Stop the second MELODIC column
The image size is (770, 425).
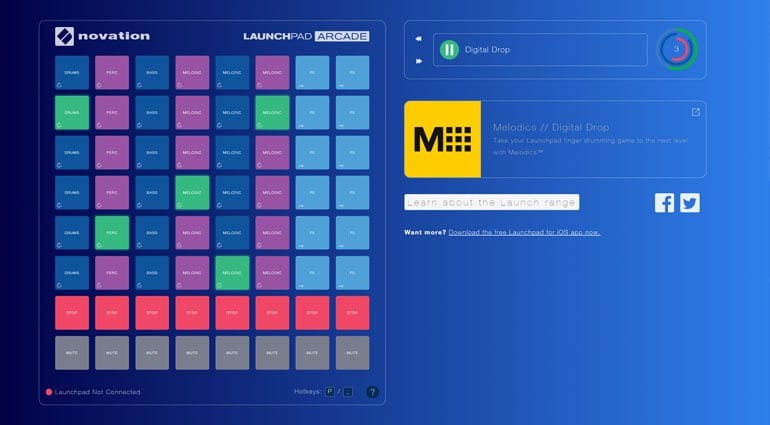point(232,313)
